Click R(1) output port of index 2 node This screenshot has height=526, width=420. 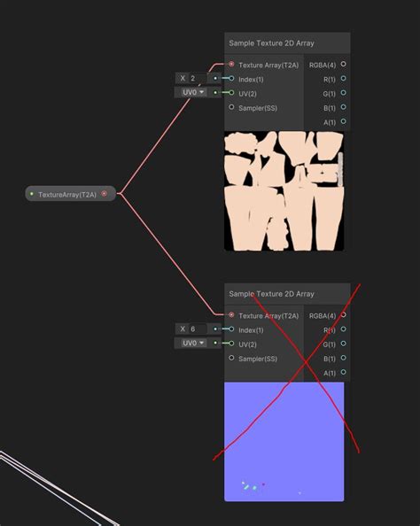(343, 78)
